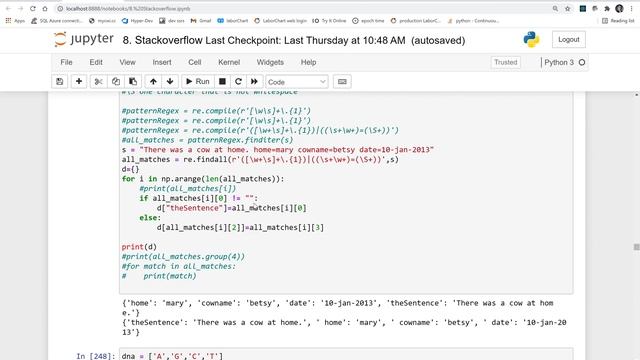Click the zoom magnifier icon in address bar

(x=555, y=9)
